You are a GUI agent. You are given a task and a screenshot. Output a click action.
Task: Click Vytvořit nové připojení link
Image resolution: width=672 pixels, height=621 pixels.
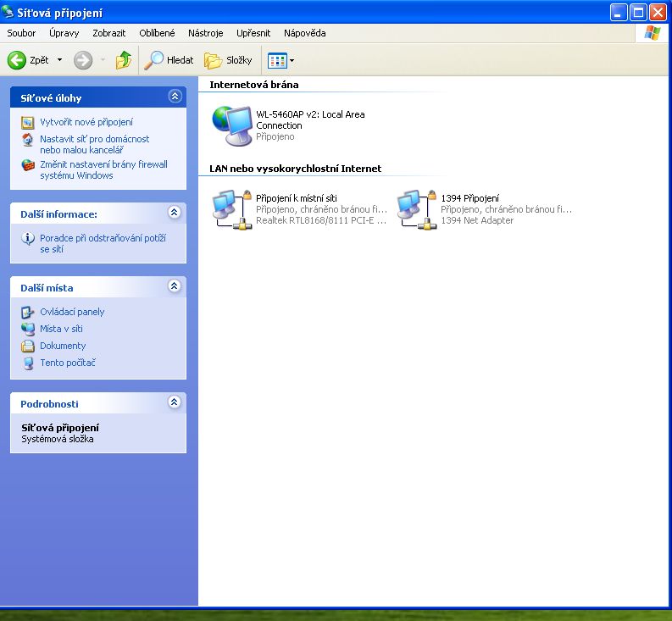tap(86, 122)
